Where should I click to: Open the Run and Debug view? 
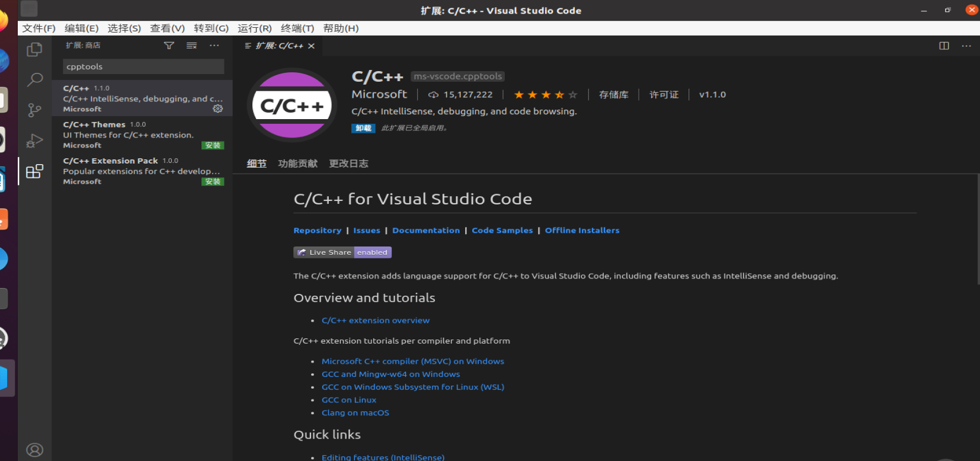click(34, 140)
